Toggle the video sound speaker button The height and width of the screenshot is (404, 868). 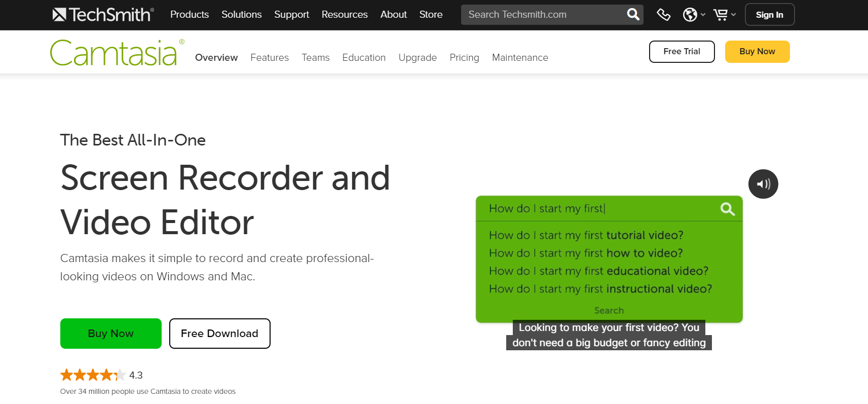tap(763, 184)
